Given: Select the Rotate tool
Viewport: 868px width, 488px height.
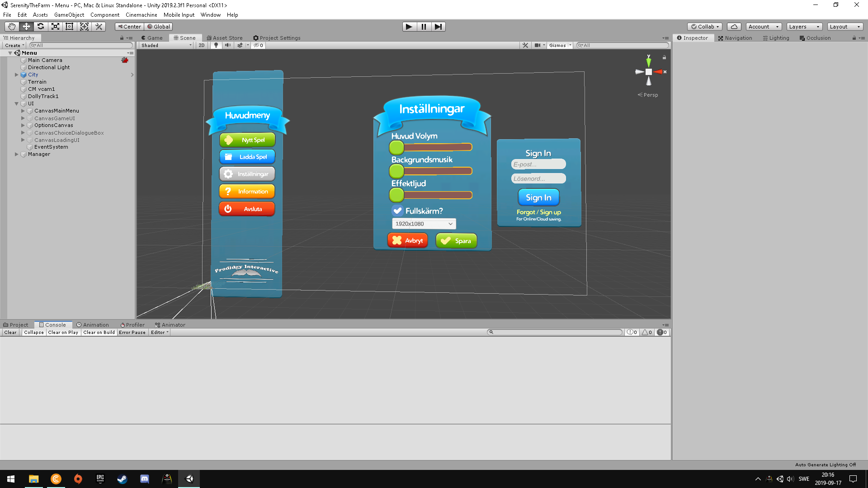Looking at the screenshot, I should pyautogui.click(x=41, y=27).
